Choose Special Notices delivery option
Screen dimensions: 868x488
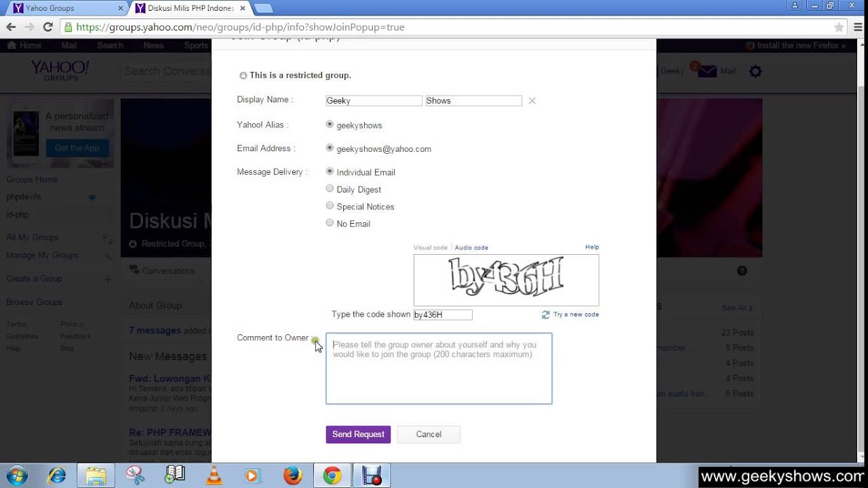[x=330, y=205]
